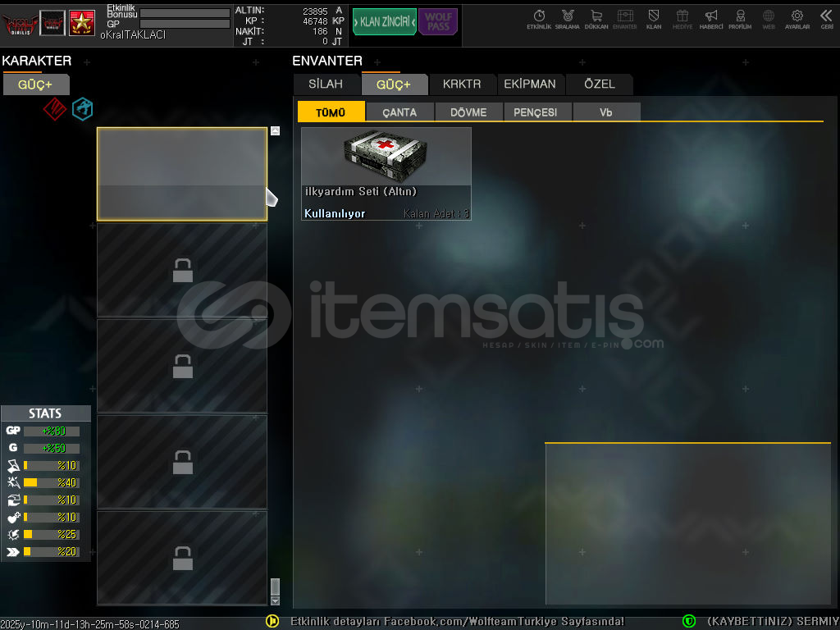Click the Wolfteam logo icon

(x=20, y=23)
